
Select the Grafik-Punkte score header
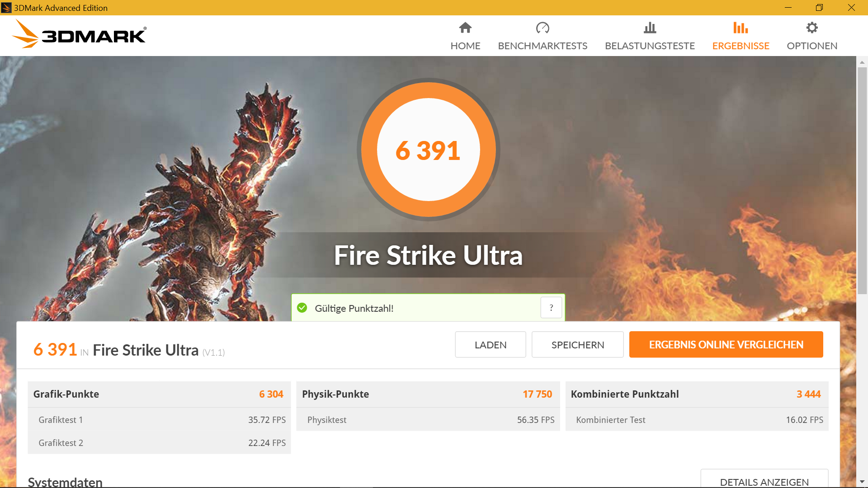click(66, 394)
